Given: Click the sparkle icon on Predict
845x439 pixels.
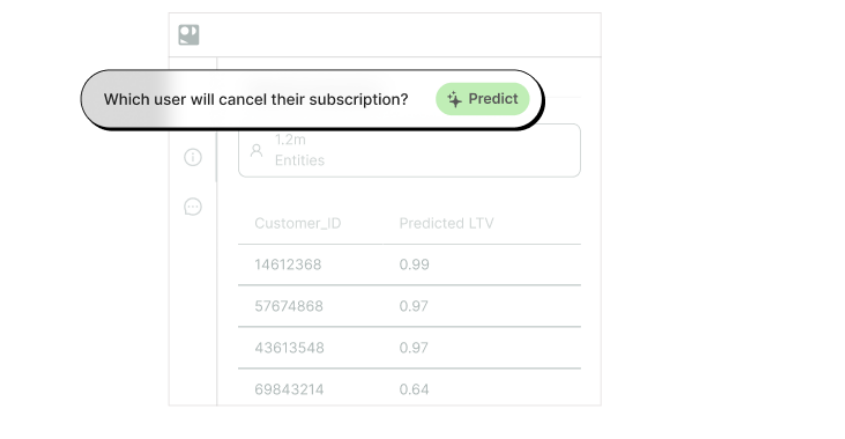Looking at the screenshot, I should pos(454,99).
